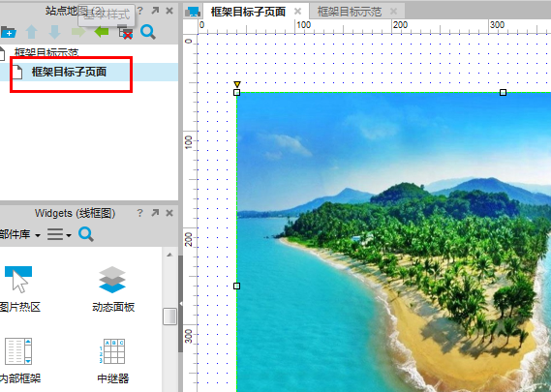
Task: Search the sitemap with the magnifier icon
Action: 148,32
